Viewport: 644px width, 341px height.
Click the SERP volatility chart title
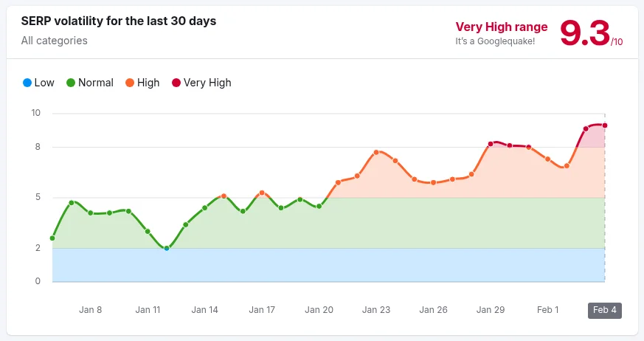[x=118, y=21]
